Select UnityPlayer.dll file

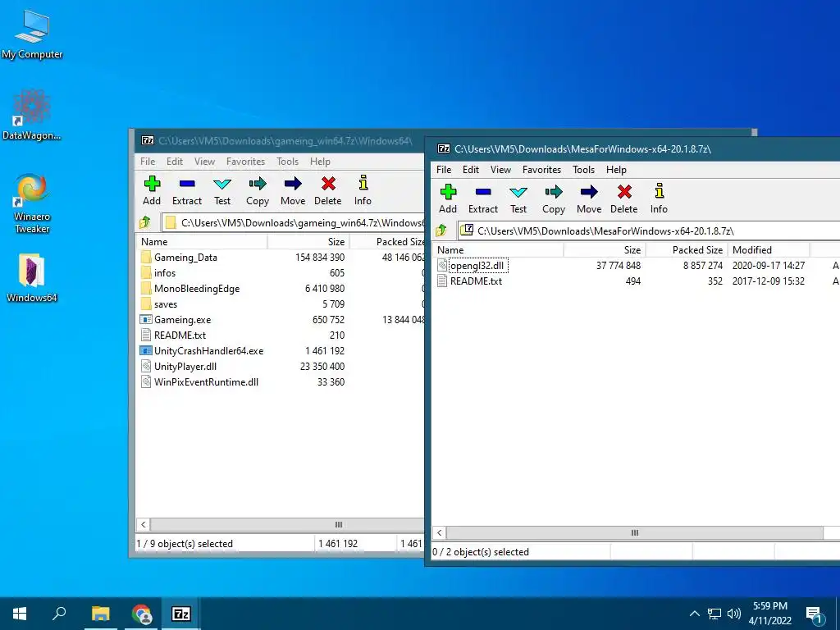click(179, 367)
